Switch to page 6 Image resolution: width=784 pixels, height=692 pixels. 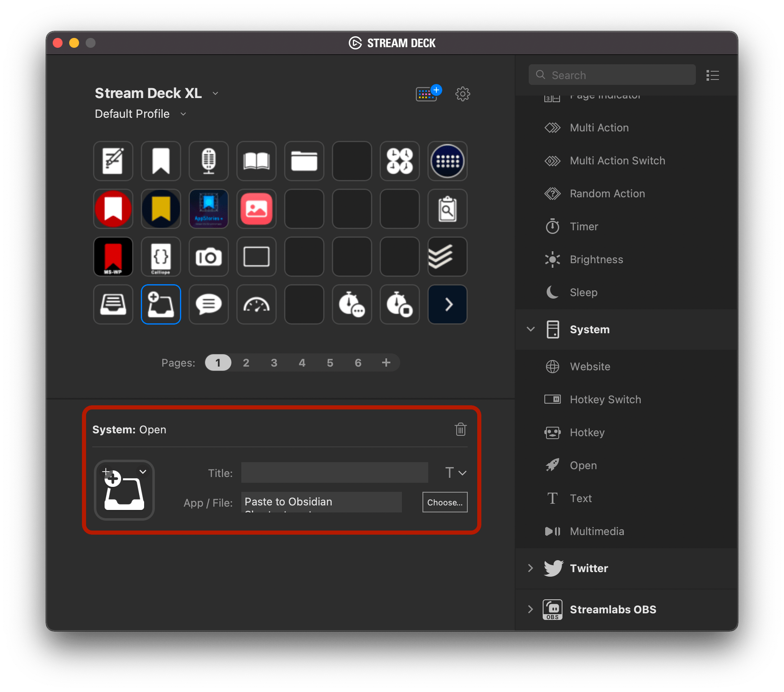[358, 362]
